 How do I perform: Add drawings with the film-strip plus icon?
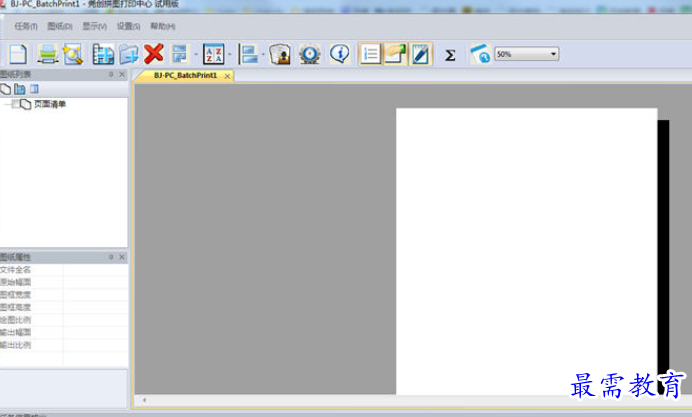103,54
